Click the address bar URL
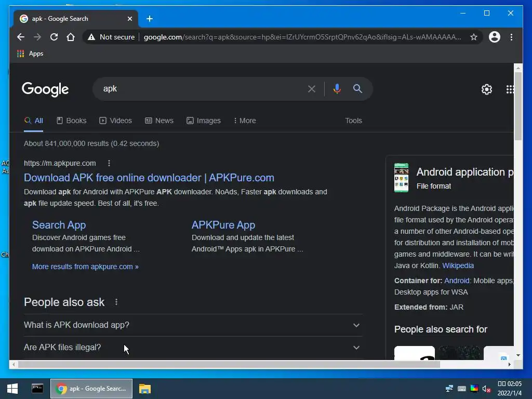 tap(302, 37)
